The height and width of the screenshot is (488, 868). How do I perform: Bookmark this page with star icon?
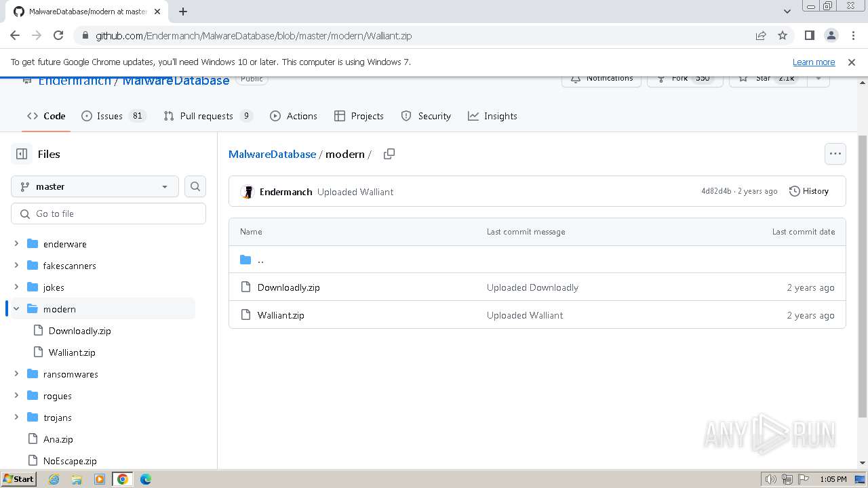[783, 35]
